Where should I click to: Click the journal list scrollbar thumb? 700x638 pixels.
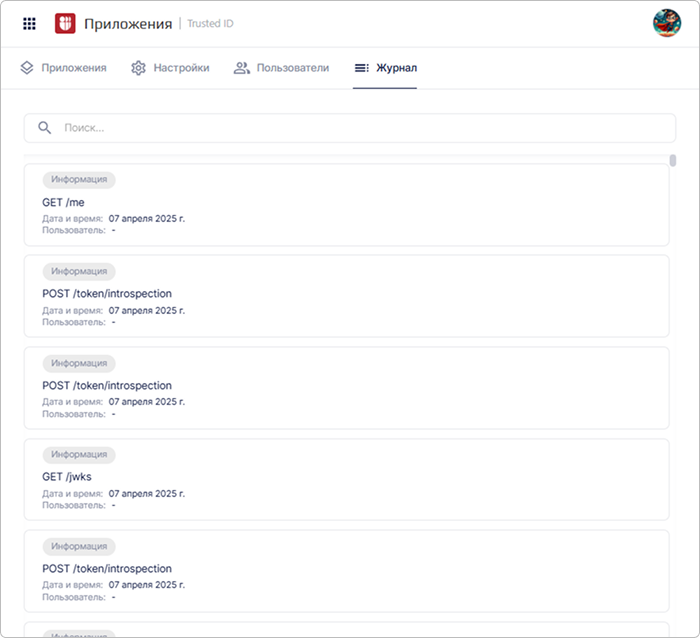(x=673, y=160)
